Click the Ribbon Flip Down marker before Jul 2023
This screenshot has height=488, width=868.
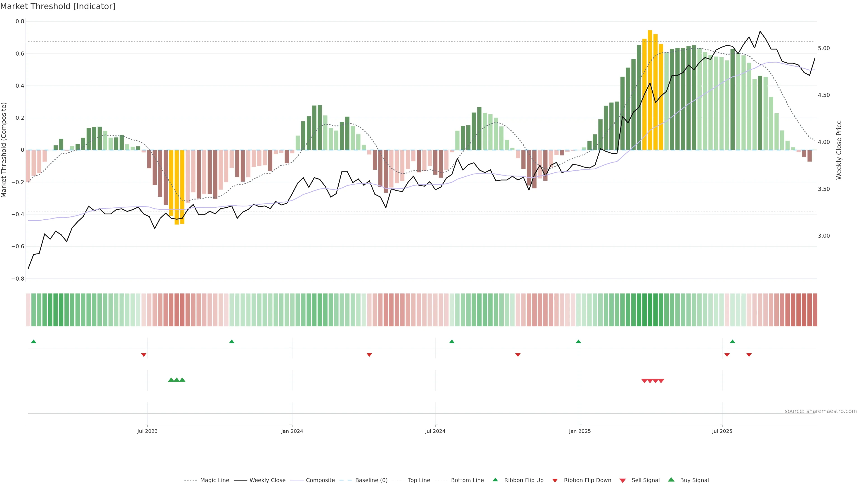144,355
